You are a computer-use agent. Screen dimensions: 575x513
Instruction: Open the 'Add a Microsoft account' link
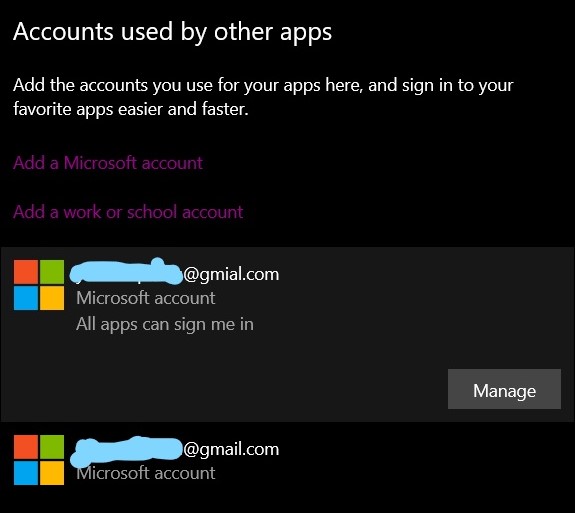(108, 163)
